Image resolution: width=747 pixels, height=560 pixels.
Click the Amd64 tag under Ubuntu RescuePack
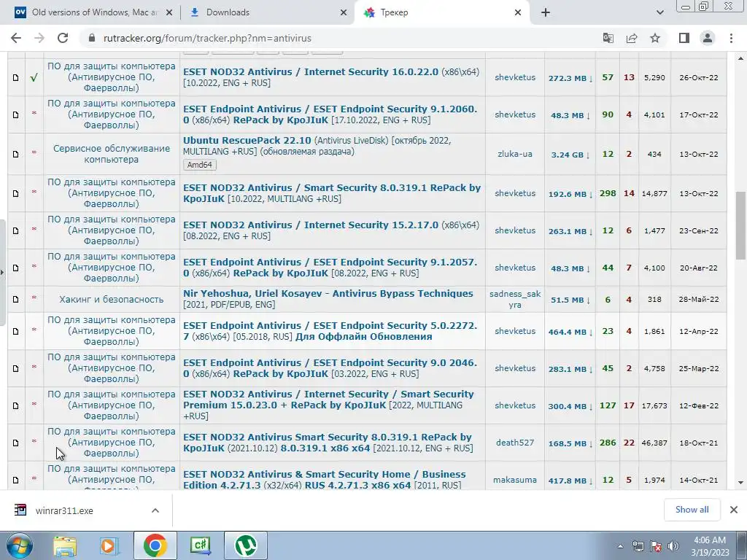tap(200, 165)
